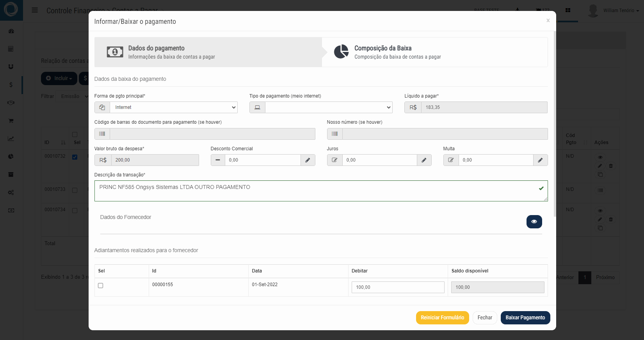Select page 1 in pagination

(585, 278)
